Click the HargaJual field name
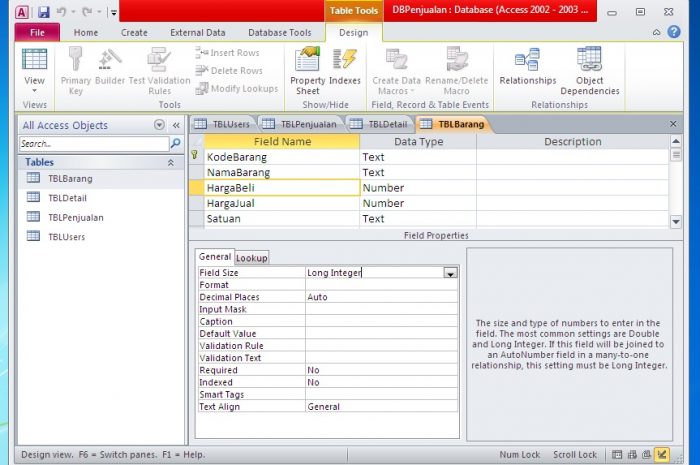The image size is (700, 465). (281, 203)
